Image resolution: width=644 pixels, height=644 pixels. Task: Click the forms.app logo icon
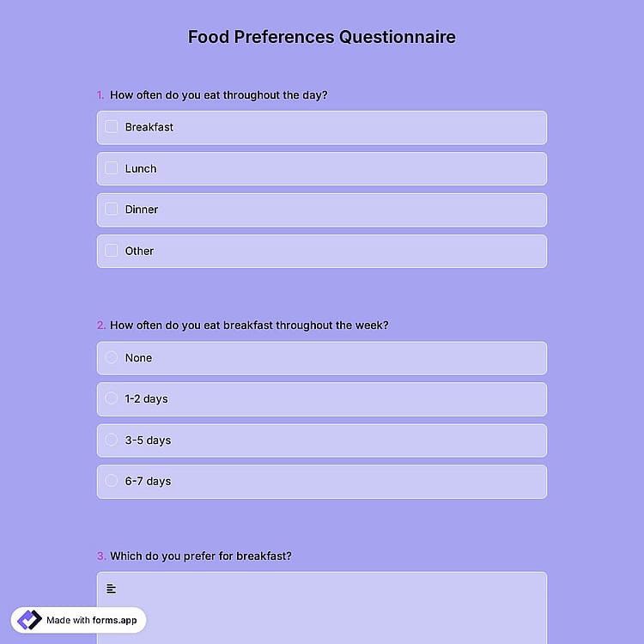tap(29, 620)
